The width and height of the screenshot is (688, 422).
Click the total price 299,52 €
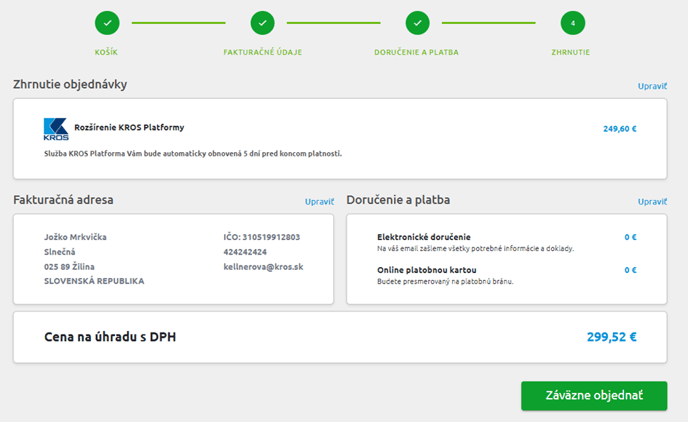click(612, 337)
